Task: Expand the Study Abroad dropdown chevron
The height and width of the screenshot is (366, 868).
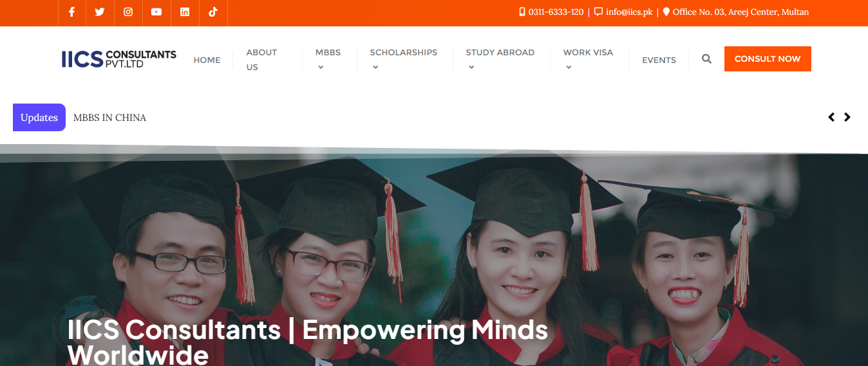Action: pyautogui.click(x=471, y=67)
